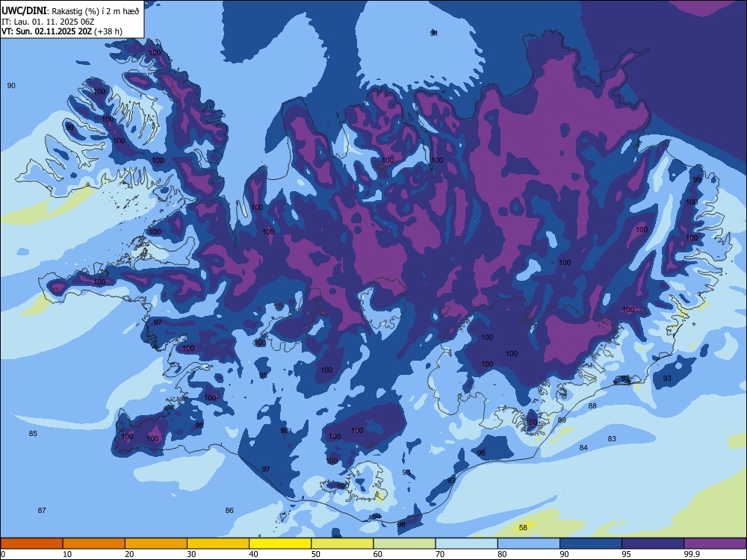The width and height of the screenshot is (747, 560).
Task: Select the medium blue 90–95 legend swatch
Action: coord(591,544)
